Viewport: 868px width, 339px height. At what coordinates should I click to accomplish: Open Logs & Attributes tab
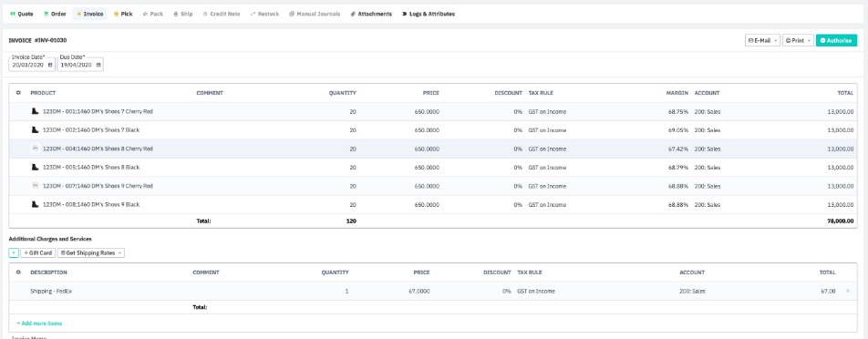pos(429,14)
